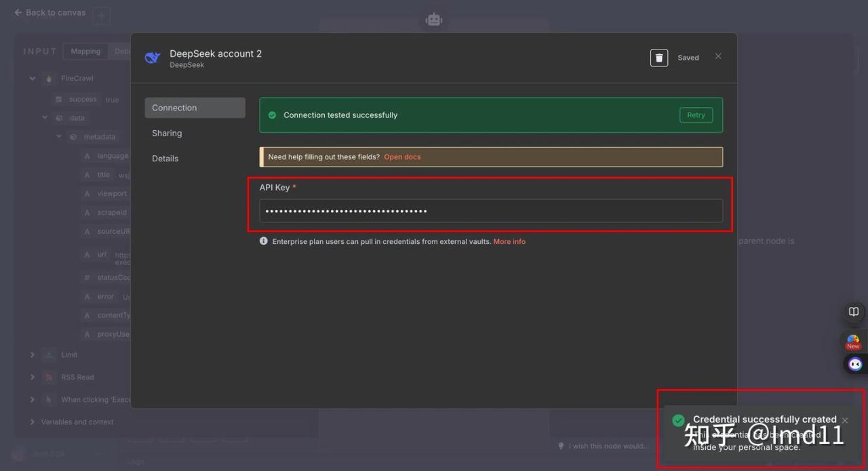The height and width of the screenshot is (471, 868).
Task: Click the DeepSeek whale logo icon
Action: coord(153,58)
